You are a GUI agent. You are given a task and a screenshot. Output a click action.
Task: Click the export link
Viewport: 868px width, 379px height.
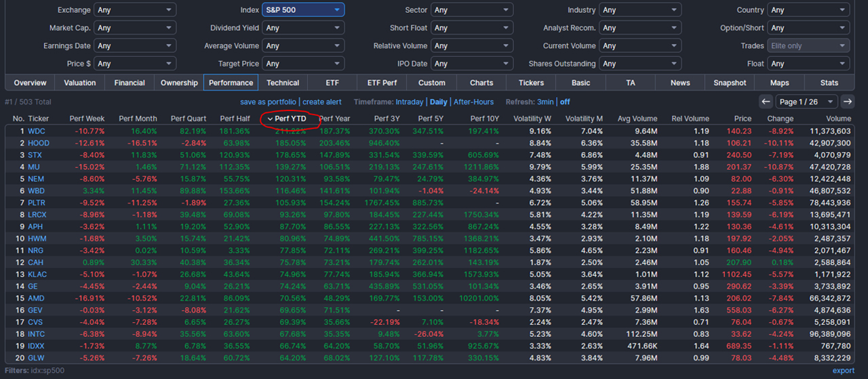(x=844, y=371)
